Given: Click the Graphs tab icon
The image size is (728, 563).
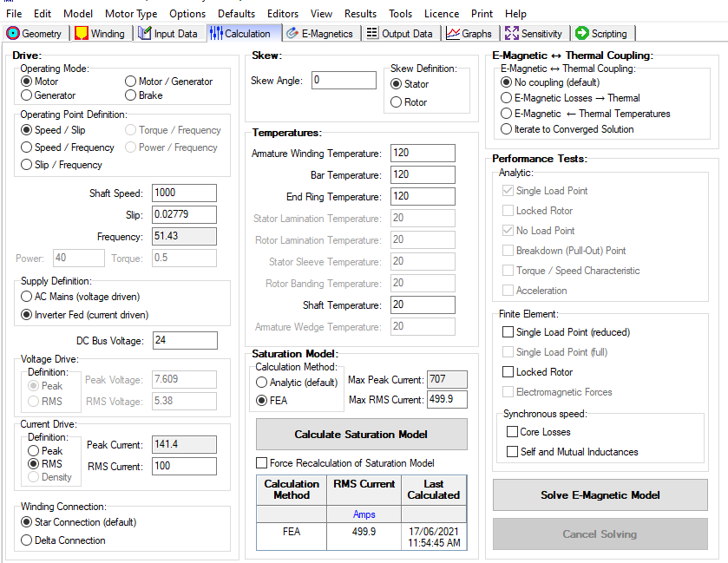Looking at the screenshot, I should (453, 34).
